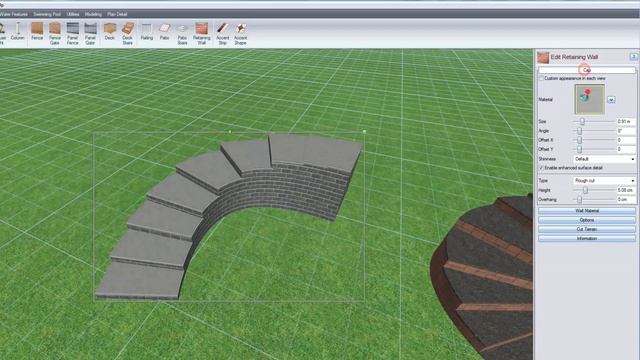Image resolution: width=640 pixels, height=360 pixels.
Task: Open the Water Features ribbon tab
Action: (13, 14)
